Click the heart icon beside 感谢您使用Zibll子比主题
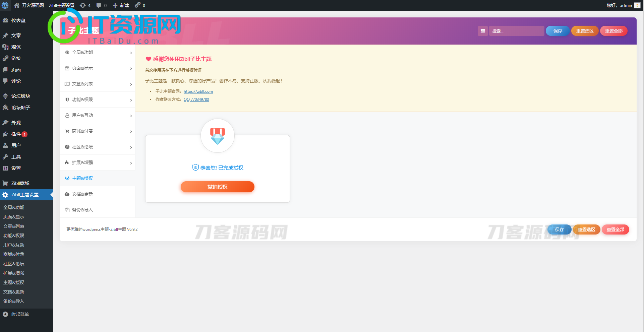The height and width of the screenshot is (332, 644). [x=148, y=59]
